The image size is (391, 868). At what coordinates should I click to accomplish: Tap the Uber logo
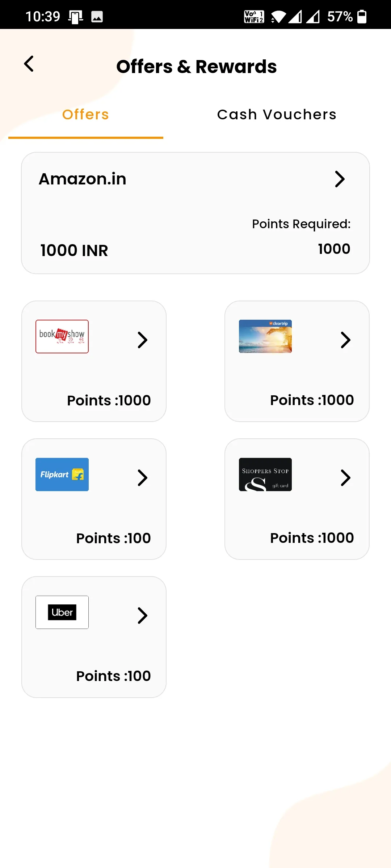[x=62, y=612]
